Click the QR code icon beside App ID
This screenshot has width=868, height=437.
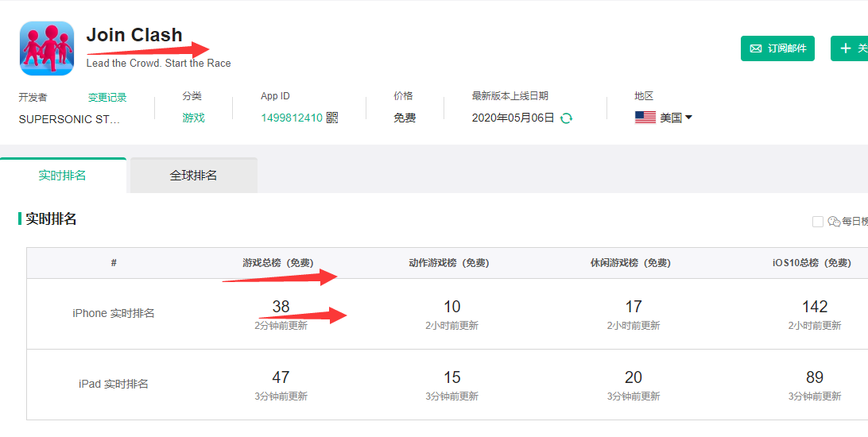[x=332, y=118]
